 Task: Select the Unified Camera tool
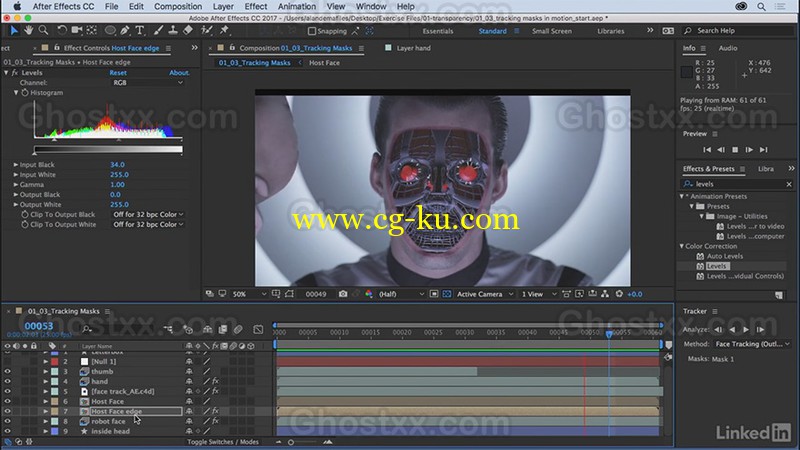pyautogui.click(x=77, y=31)
